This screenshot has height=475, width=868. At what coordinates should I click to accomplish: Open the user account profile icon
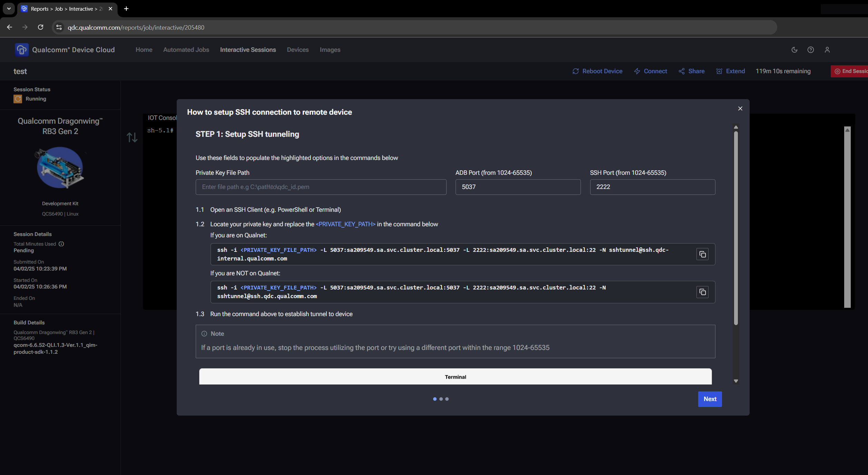827,50
